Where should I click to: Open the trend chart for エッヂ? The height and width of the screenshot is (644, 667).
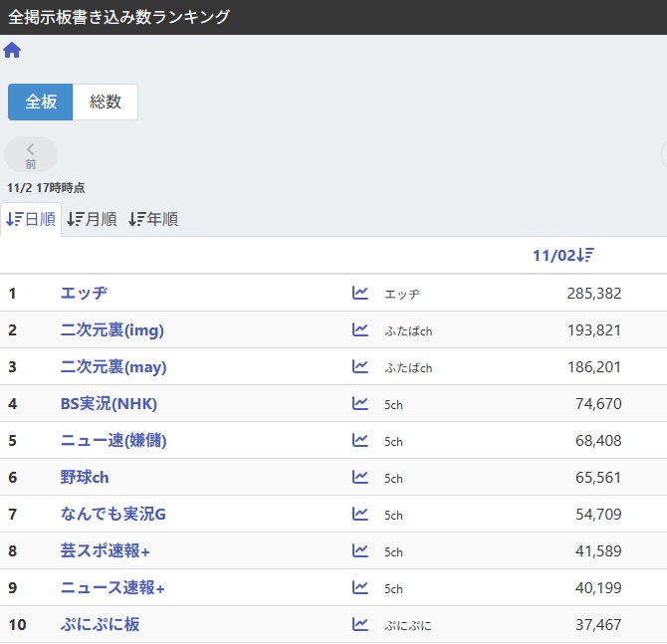(360, 294)
